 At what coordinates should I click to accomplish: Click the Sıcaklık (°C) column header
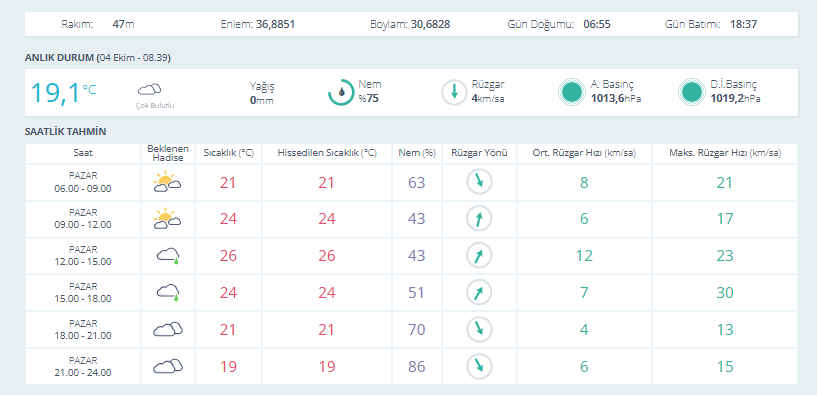point(228,153)
